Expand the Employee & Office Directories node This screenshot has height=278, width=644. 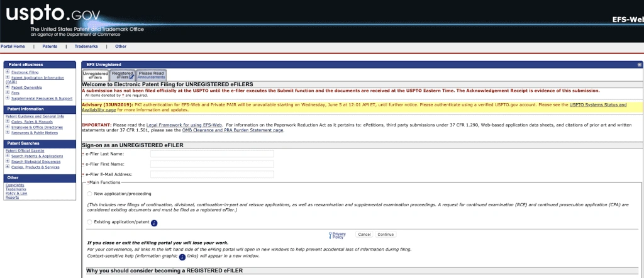click(x=8, y=127)
